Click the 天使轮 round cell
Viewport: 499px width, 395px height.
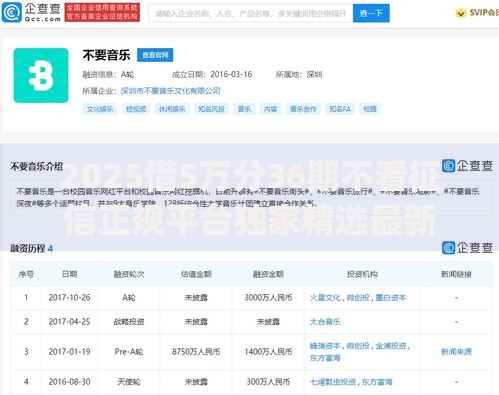tap(129, 382)
